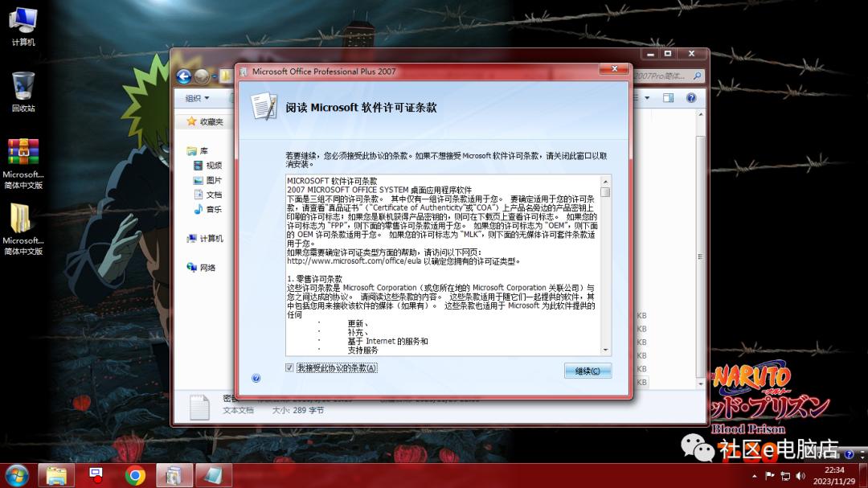Screen dimensions: 868x488
Task: Open 文档 library in Explorer sidebar
Action: pos(207,195)
